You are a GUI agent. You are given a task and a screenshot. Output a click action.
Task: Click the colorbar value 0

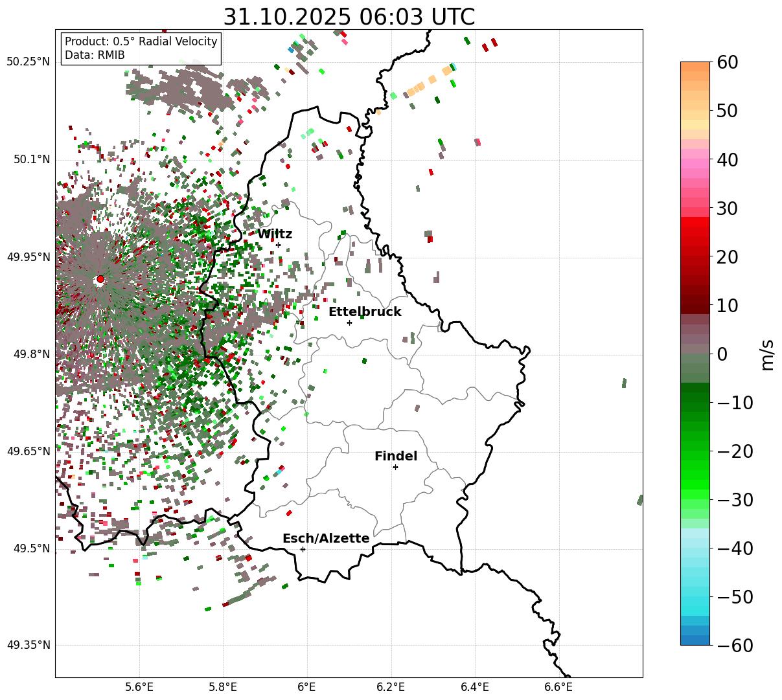coord(722,354)
